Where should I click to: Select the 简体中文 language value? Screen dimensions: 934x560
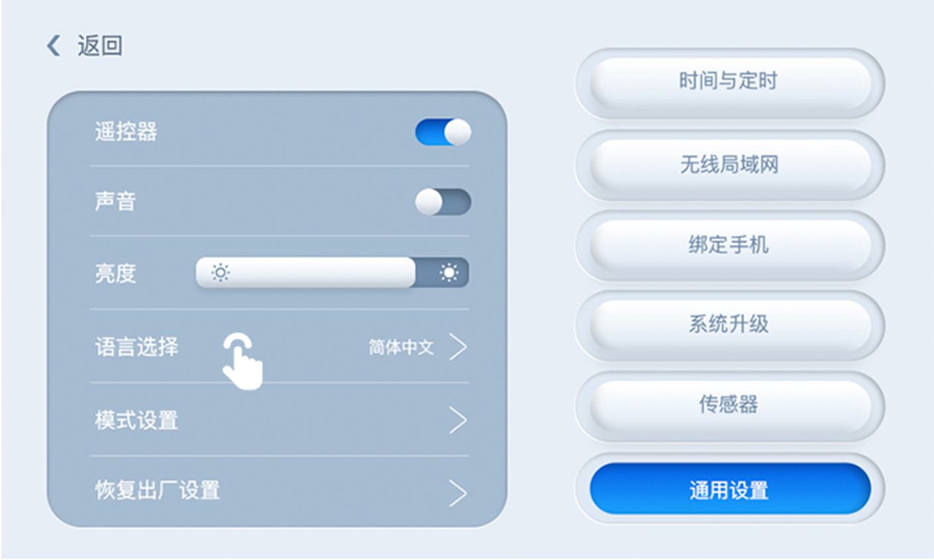pyautogui.click(x=401, y=347)
